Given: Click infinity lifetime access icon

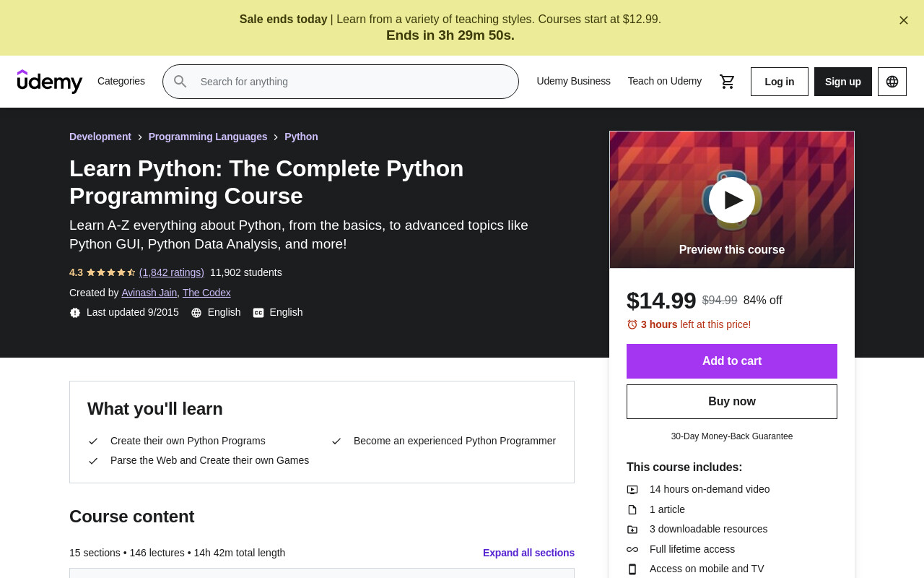Looking at the screenshot, I should 632,549.
